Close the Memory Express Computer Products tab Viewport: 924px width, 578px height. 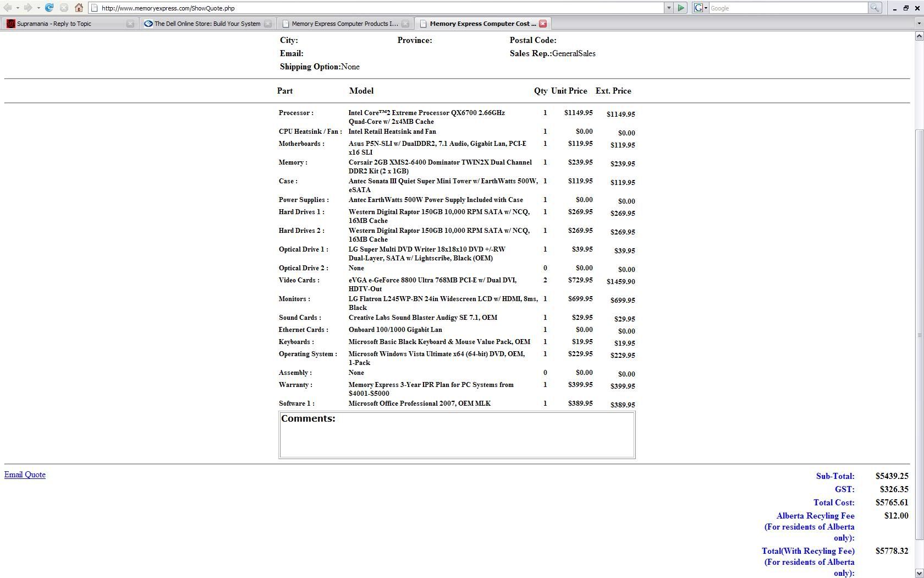click(x=405, y=24)
